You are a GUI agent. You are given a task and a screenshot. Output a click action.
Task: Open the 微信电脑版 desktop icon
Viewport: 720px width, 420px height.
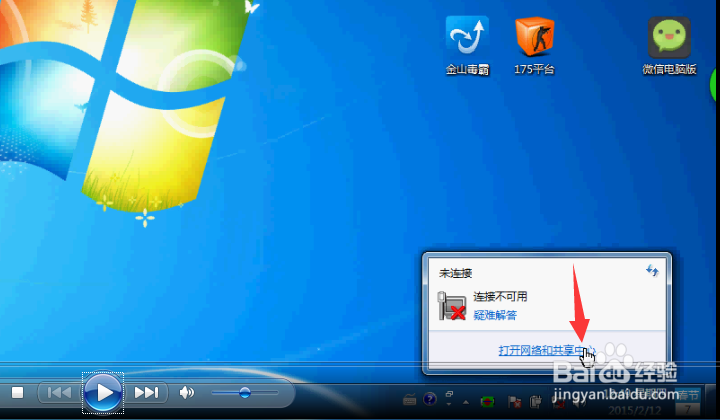[x=669, y=45]
